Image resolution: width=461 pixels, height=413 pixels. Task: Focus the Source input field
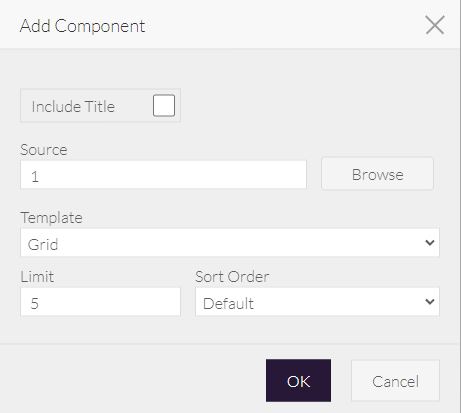tap(163, 175)
